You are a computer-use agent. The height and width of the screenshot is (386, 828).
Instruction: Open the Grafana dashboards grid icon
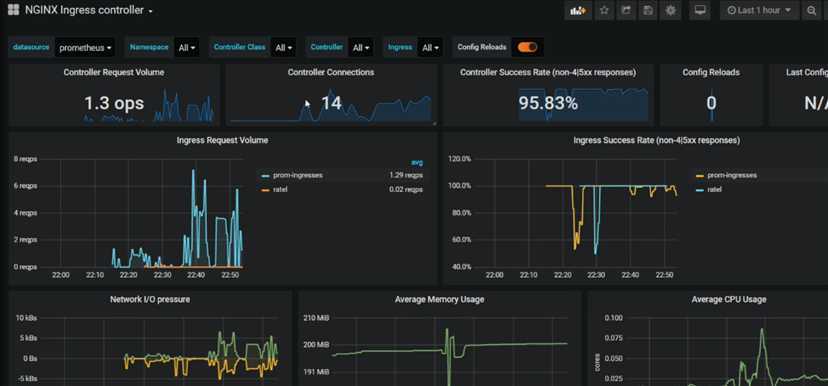[13, 10]
